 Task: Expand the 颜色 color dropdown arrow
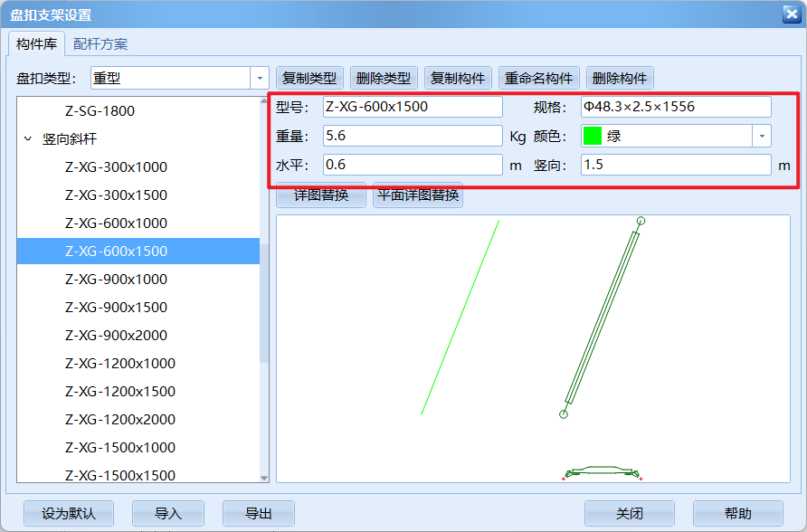click(762, 136)
